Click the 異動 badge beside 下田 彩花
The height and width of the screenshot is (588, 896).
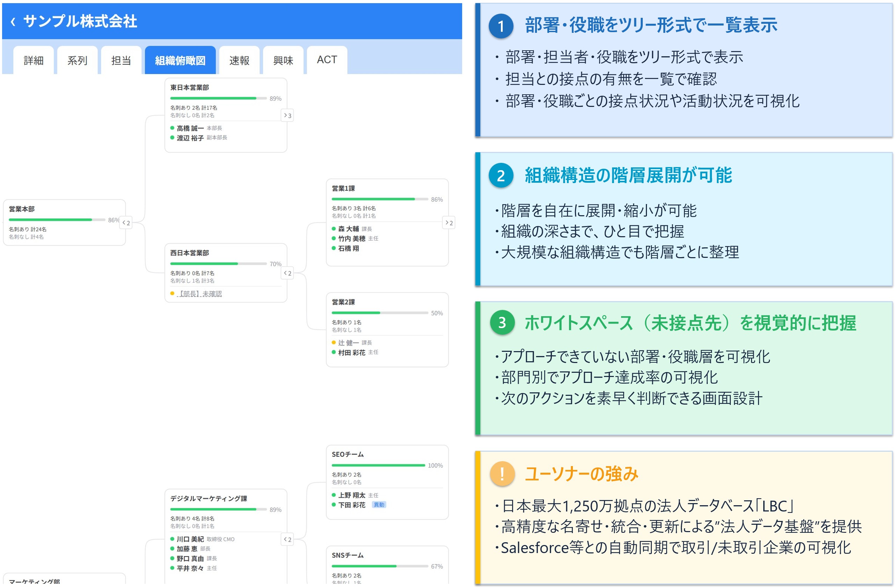click(x=379, y=505)
